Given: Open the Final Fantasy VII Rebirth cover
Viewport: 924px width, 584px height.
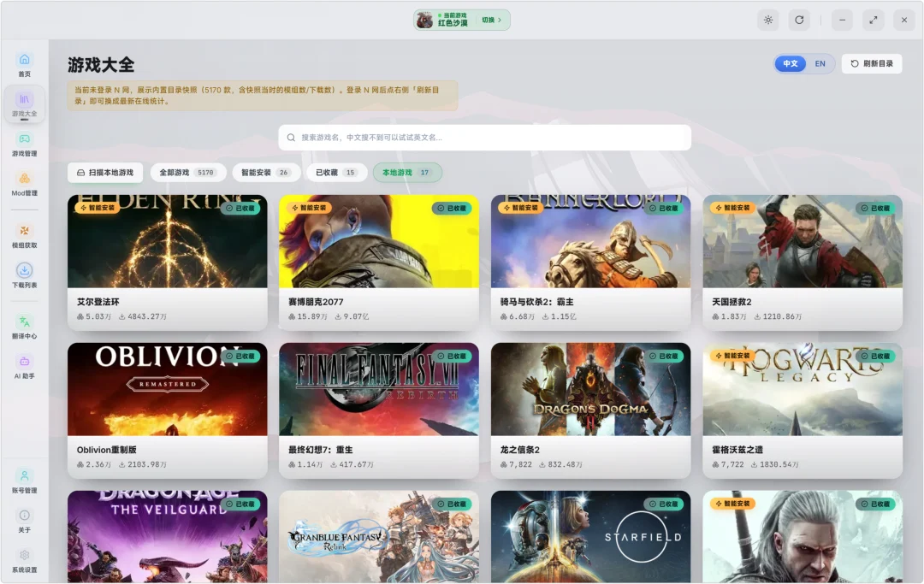Looking at the screenshot, I should point(379,389).
